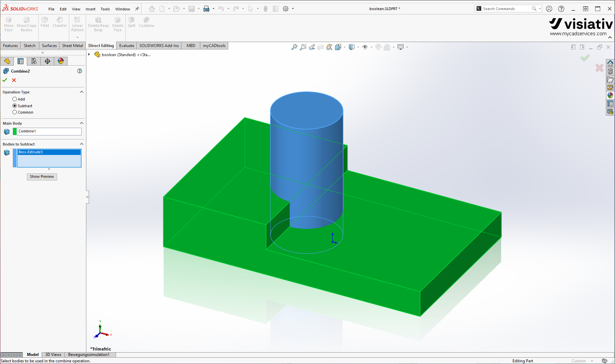Open the Options gear dropdown arrow
The image size is (615, 364).
(x=293, y=9)
